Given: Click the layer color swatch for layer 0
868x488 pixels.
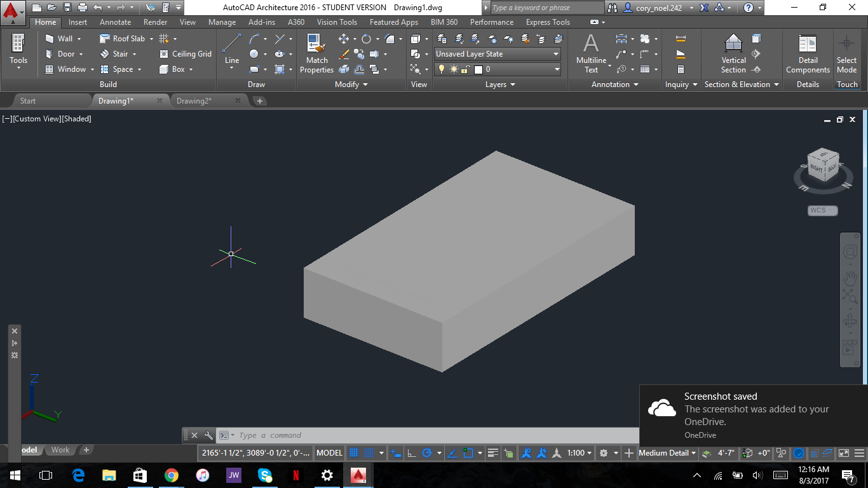Looking at the screenshot, I should pyautogui.click(x=478, y=68).
